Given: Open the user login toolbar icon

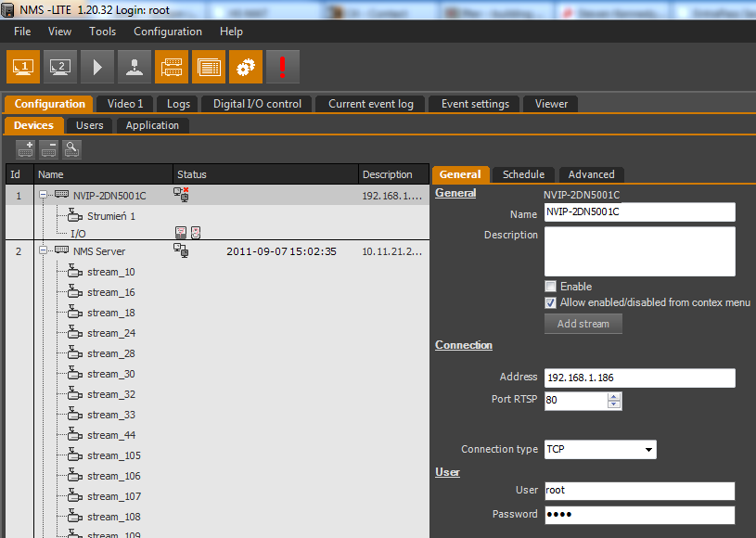Looking at the screenshot, I should 135,67.
